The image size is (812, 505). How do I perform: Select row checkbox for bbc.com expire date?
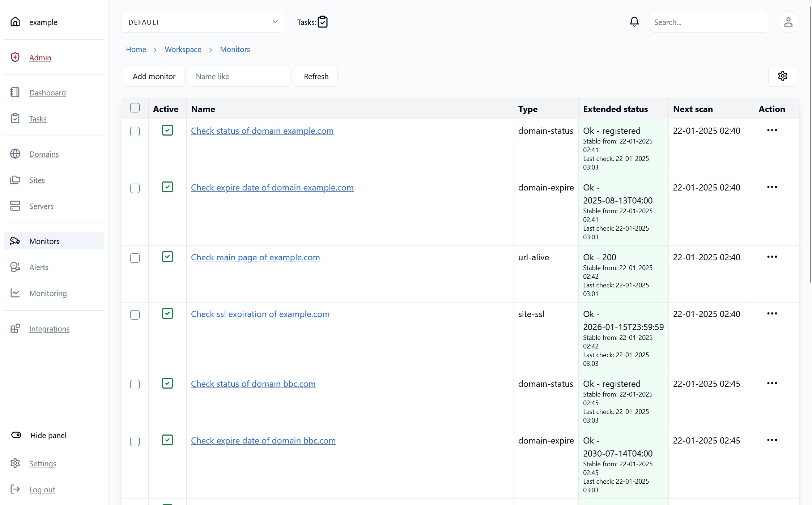[x=135, y=441]
